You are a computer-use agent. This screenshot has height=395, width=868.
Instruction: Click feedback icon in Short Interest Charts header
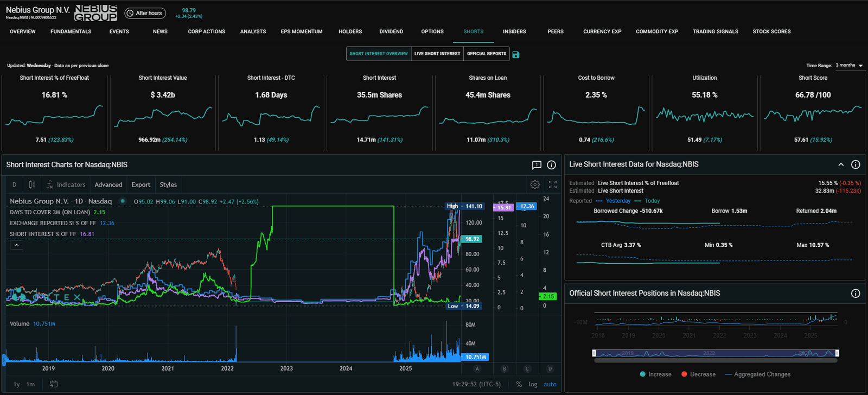(x=537, y=165)
